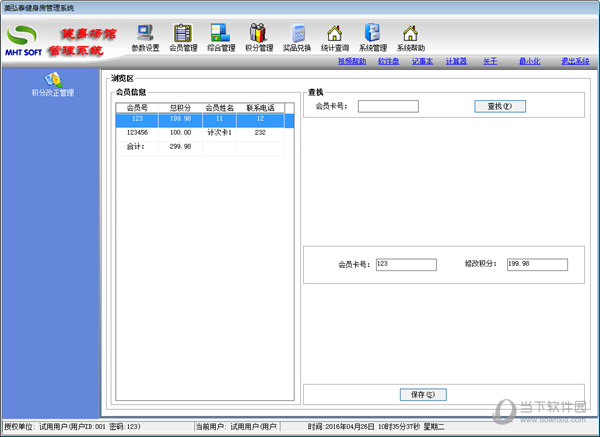600x437 pixels.
Task: Click 联系电话 column header
Action: point(260,108)
